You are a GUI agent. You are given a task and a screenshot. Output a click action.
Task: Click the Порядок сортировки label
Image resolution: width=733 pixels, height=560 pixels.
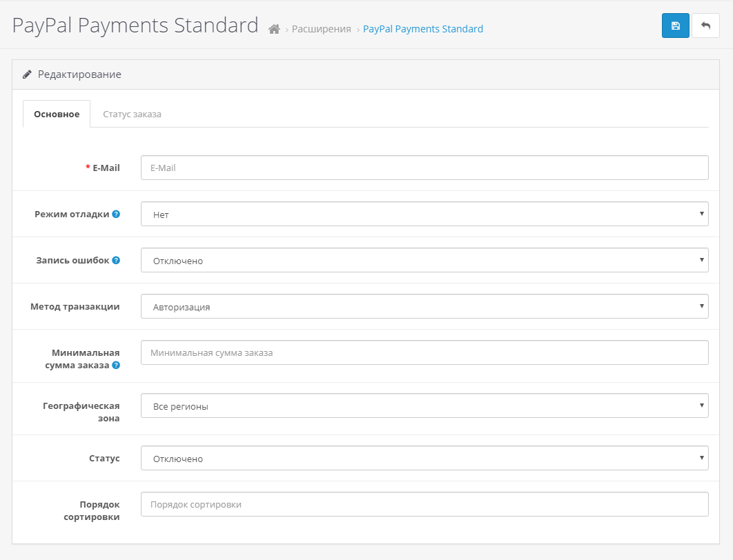click(x=92, y=510)
